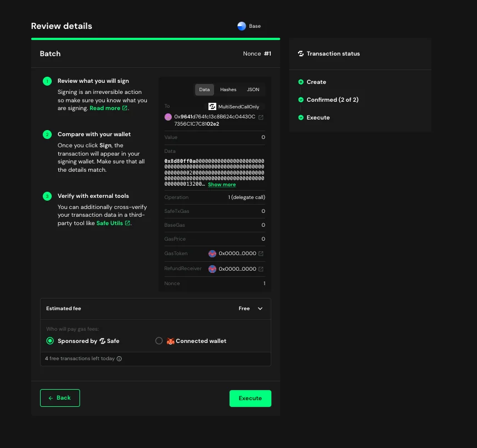Viewport: 477px width, 448px height.
Task: Select Sponsored by Safe radio option
Action: pos(50,341)
